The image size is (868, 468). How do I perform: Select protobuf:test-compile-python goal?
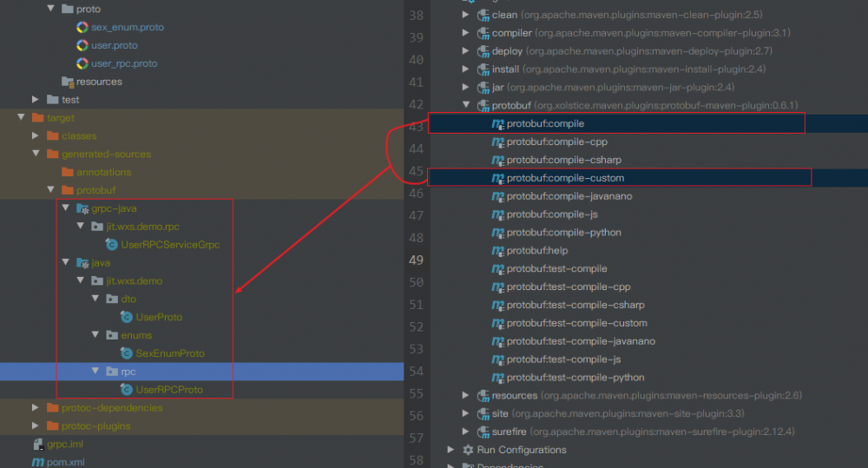(x=575, y=378)
